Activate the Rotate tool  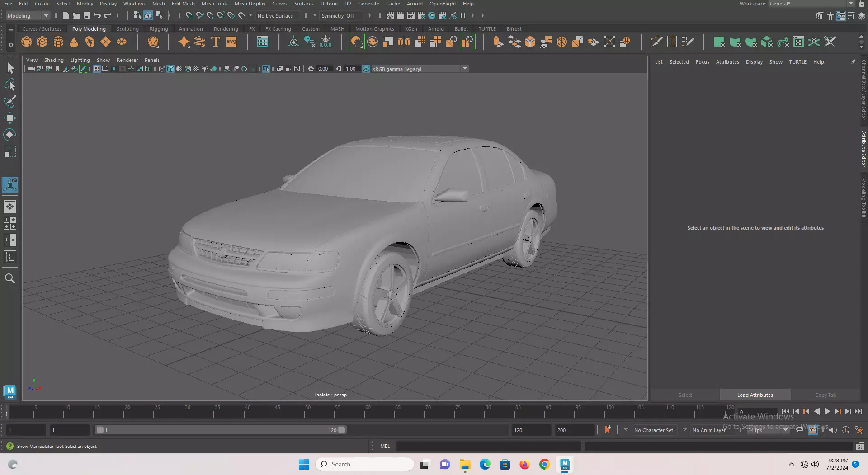10,135
